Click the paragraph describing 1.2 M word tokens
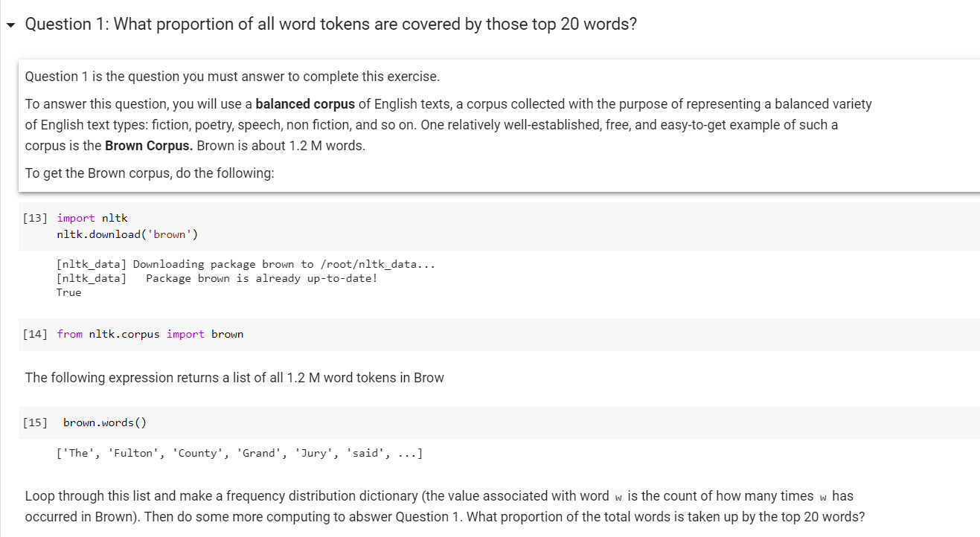Viewport: 980px width, 537px height. point(234,377)
